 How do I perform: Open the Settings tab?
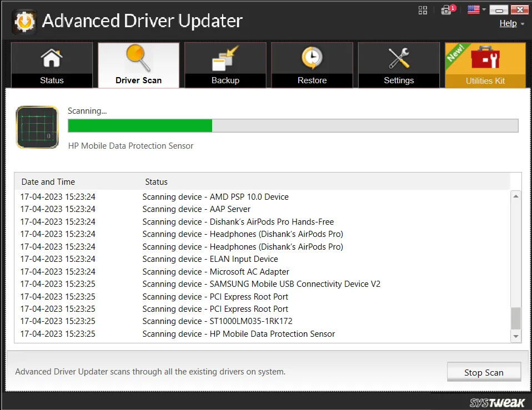(x=399, y=65)
